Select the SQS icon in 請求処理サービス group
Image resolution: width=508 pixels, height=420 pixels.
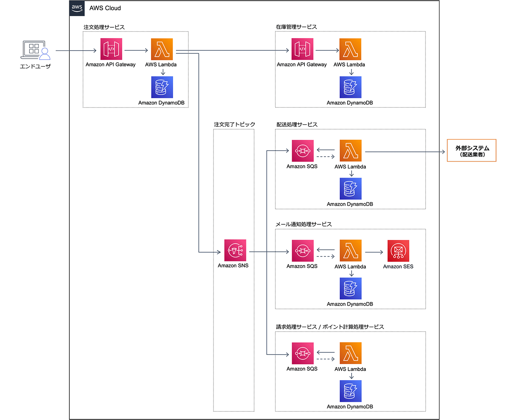(x=303, y=353)
